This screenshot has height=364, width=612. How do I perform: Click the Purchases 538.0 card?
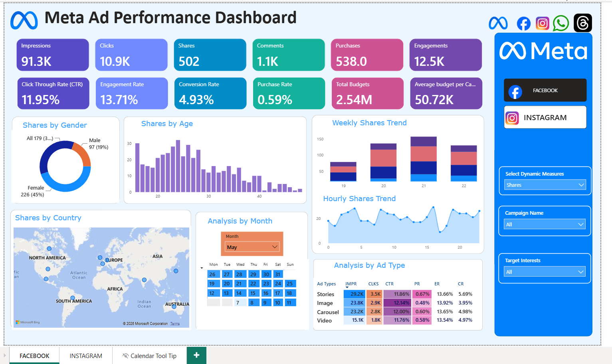point(367,55)
